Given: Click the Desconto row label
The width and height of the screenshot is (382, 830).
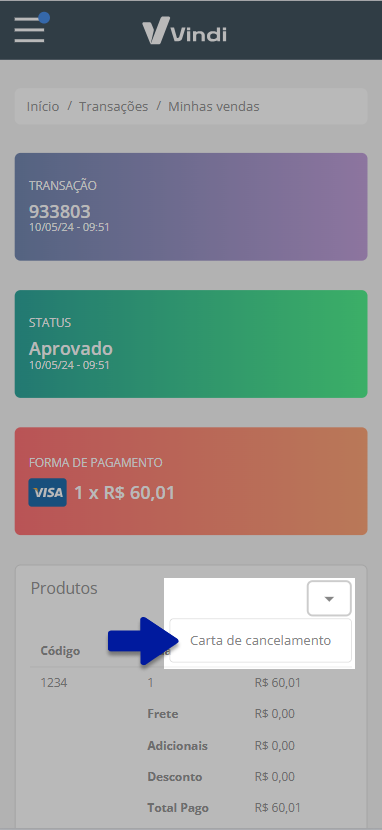Looking at the screenshot, I should (175, 777).
